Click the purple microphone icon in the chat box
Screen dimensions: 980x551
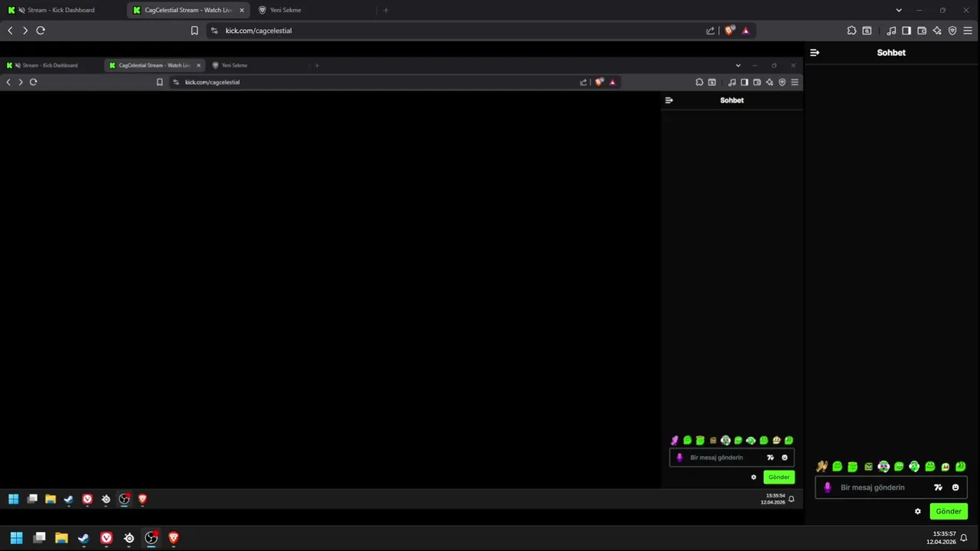coord(827,487)
